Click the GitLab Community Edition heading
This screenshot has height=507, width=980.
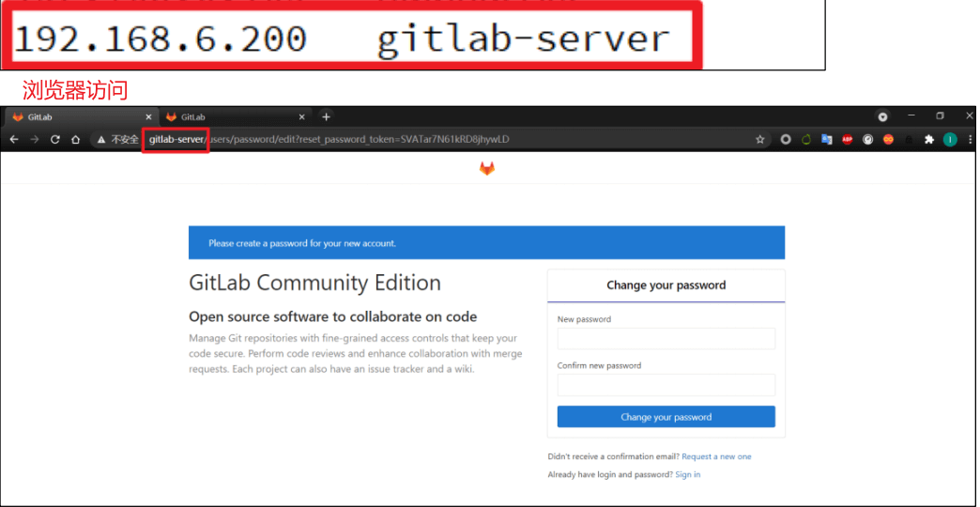tap(315, 284)
